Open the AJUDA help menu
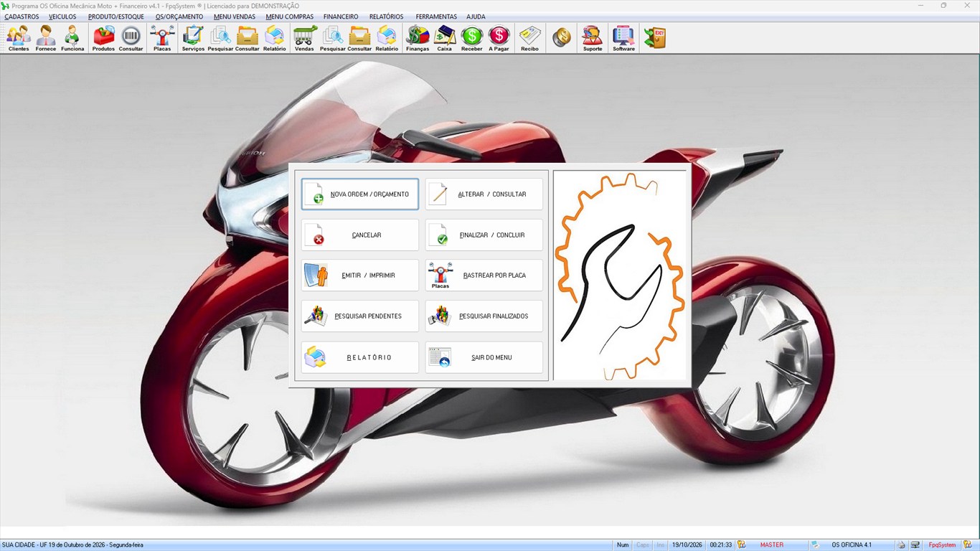The width and height of the screenshot is (980, 551). point(476,17)
